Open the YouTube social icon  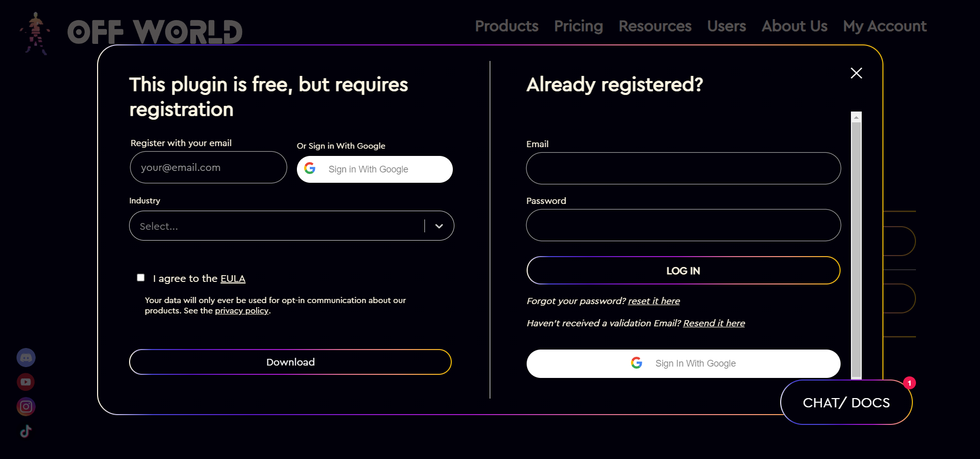[26, 382]
